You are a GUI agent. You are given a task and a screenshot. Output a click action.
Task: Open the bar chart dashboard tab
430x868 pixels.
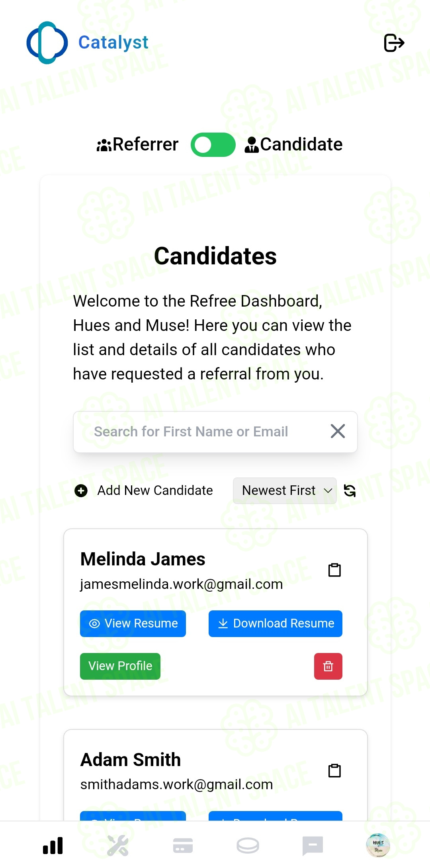point(53,845)
